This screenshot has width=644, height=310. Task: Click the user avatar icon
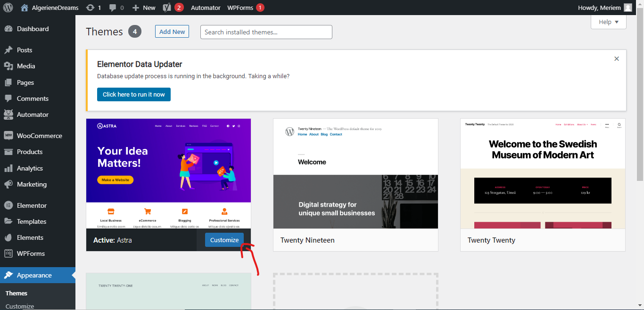627,8
